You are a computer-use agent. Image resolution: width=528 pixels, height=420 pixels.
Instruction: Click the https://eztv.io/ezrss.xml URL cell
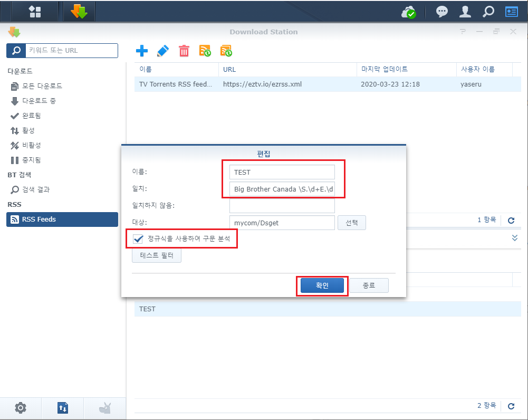(262, 84)
